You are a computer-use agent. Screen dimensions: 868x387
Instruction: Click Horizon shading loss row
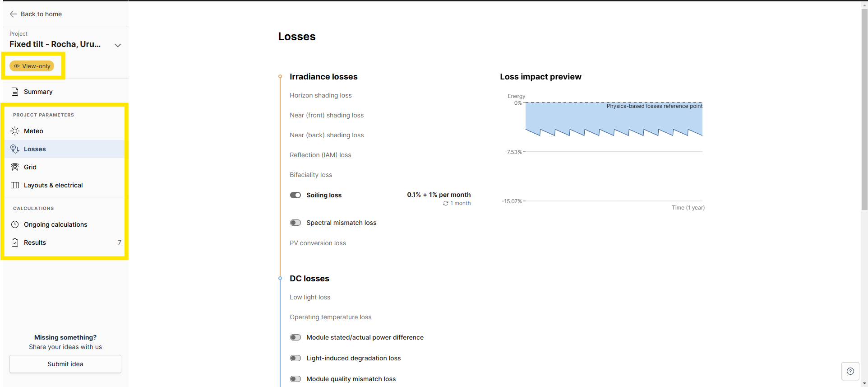pyautogui.click(x=321, y=95)
